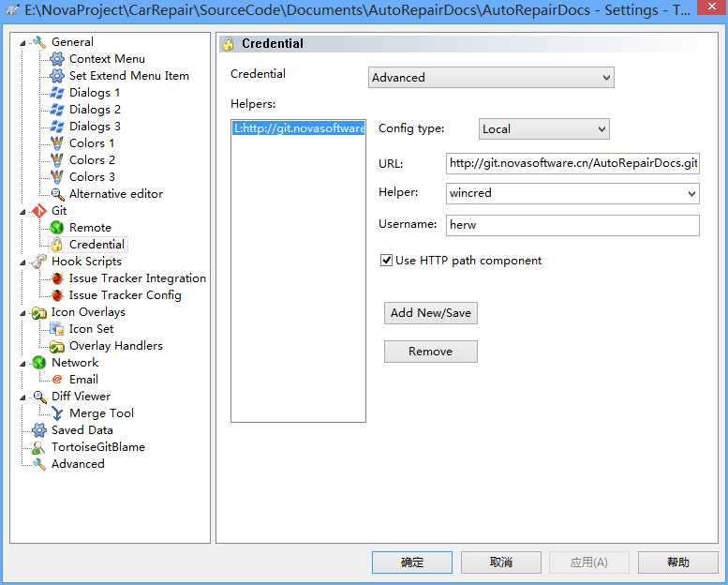The image size is (728, 585).
Task: Click the 确定 (OK) button
Action: point(412,562)
